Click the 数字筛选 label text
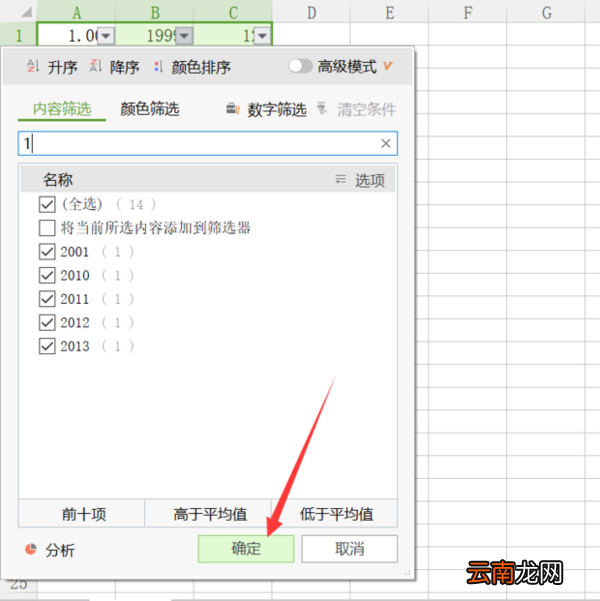 tap(277, 110)
